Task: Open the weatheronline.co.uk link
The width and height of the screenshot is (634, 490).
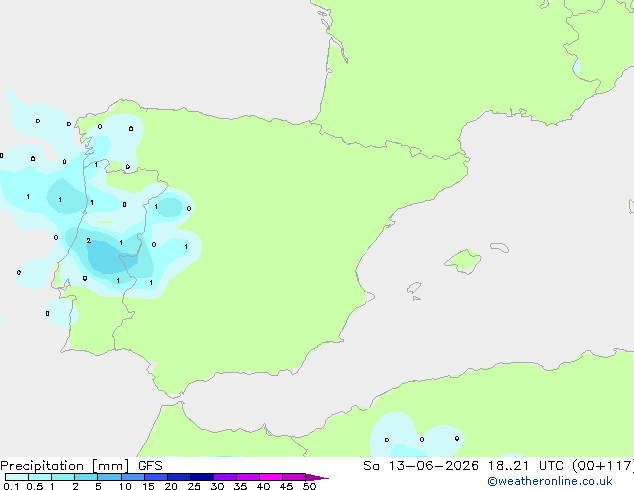Action: tap(550, 481)
